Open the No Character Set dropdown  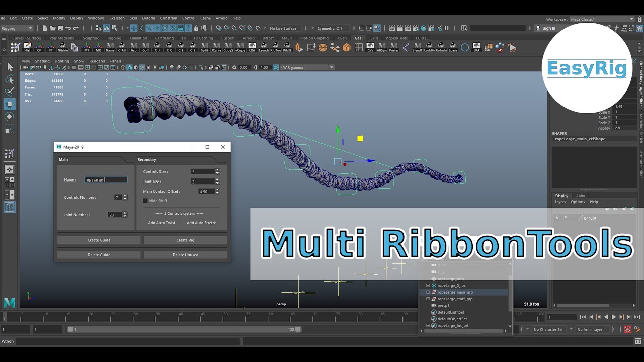548,330
